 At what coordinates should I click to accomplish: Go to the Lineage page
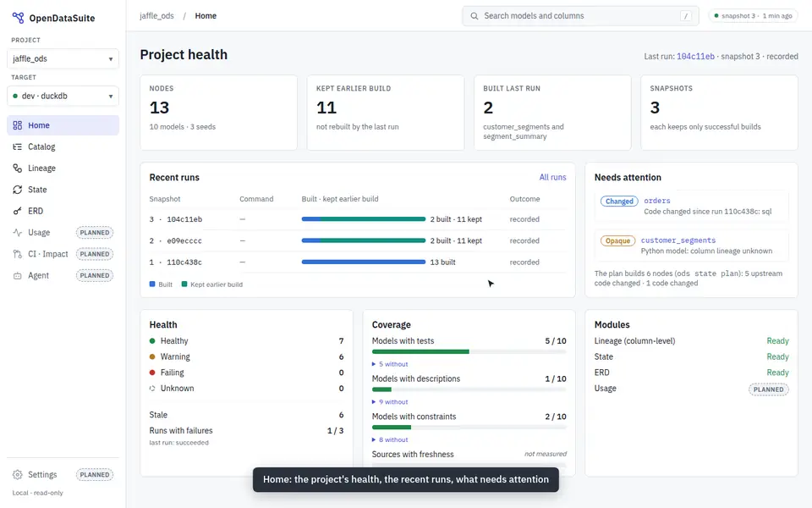click(x=63, y=168)
